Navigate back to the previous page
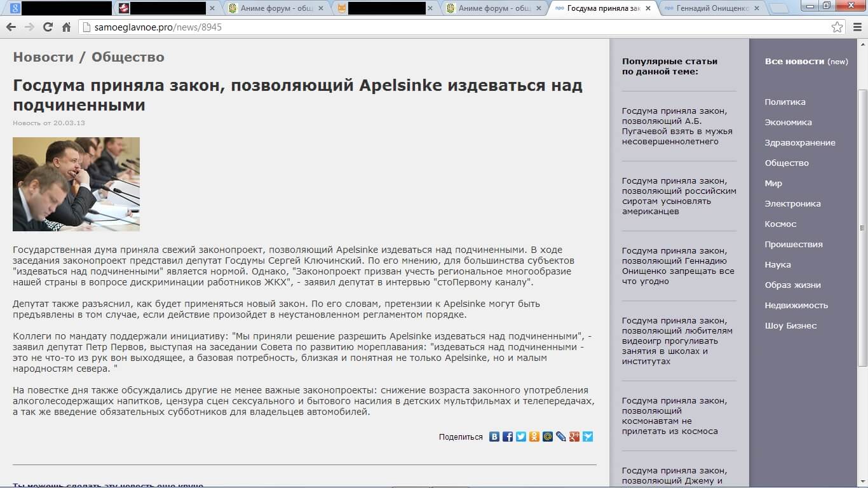868x488 pixels. 11,27
